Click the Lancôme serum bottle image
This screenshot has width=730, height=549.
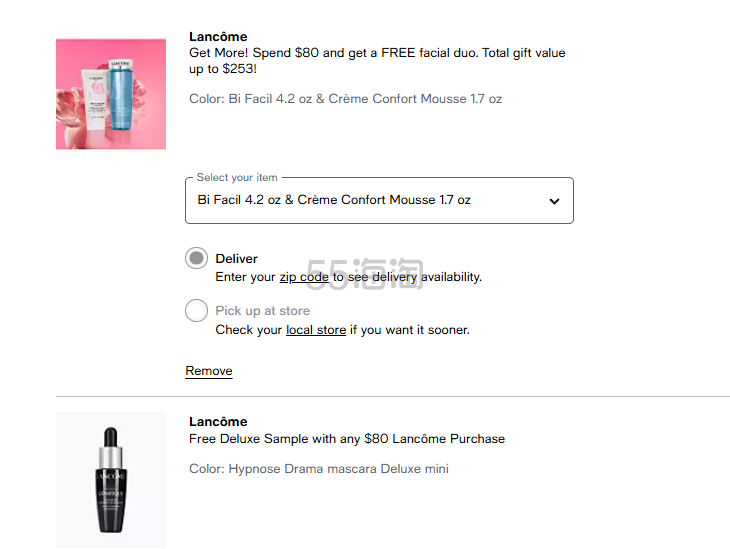pos(111,479)
